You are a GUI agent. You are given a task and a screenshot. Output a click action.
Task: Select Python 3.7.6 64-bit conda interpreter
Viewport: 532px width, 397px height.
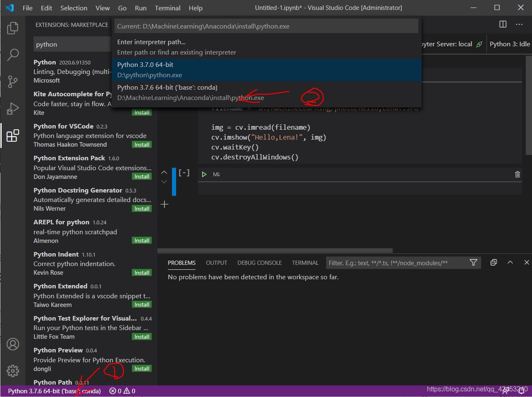pyautogui.click(x=267, y=93)
